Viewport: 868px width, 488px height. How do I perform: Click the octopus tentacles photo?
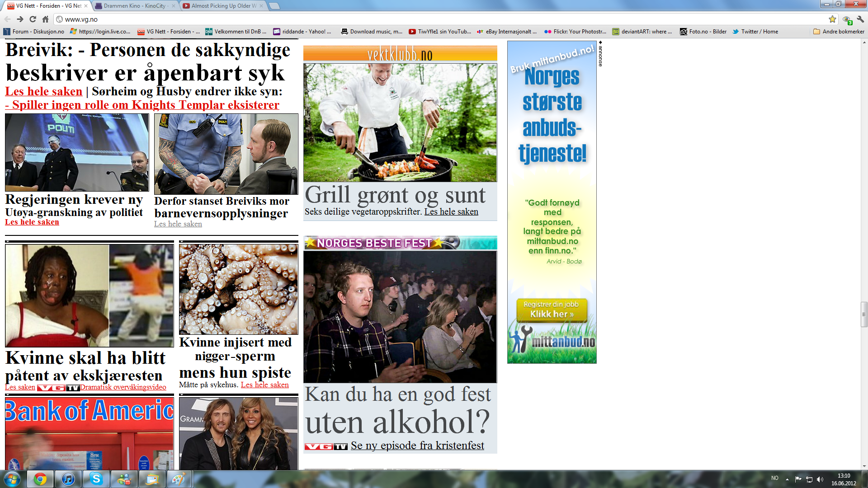pos(238,289)
